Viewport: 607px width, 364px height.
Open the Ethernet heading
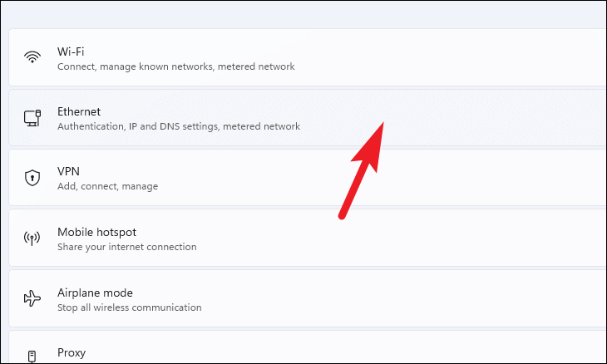pos(79,111)
